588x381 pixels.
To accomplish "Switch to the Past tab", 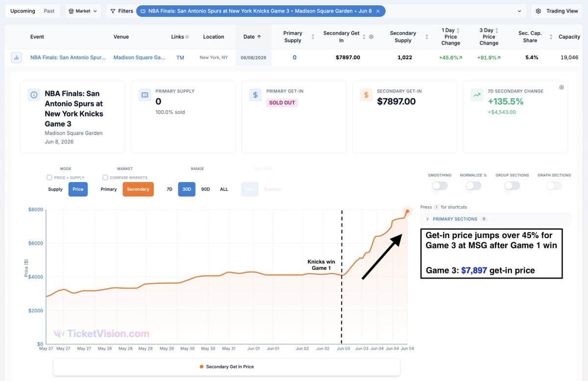I will click(x=49, y=11).
